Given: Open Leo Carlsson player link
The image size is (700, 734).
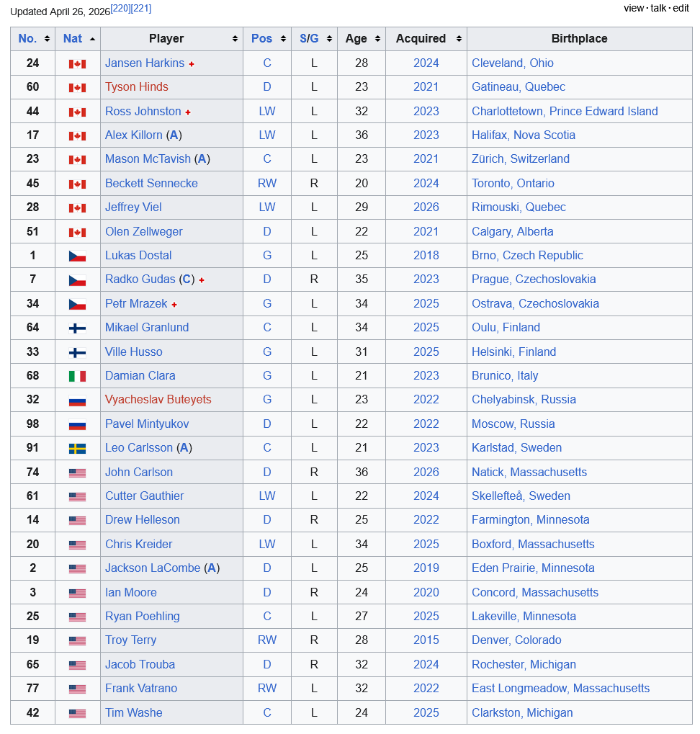Looking at the screenshot, I should 139,447.
